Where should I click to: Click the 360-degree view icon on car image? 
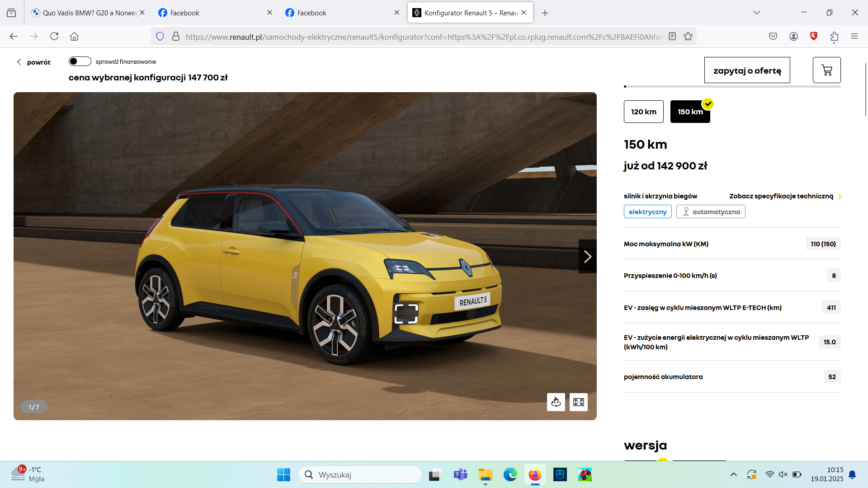pyautogui.click(x=556, y=402)
